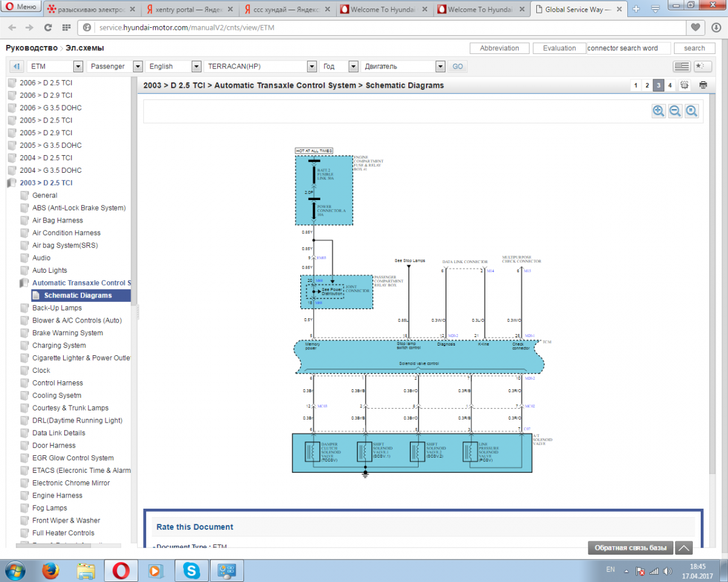The image size is (728, 582).
Task: Print the schematic diagram
Action: coord(703,85)
